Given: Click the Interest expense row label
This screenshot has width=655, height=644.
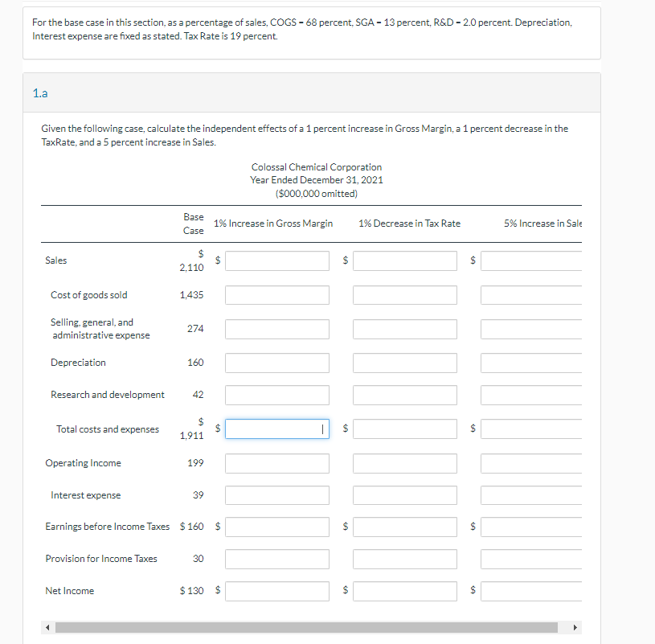Looking at the screenshot, I should [x=86, y=495].
